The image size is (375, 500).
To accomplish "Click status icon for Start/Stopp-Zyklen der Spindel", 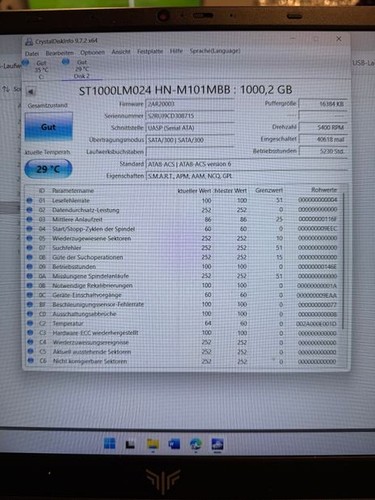I will [x=29, y=229].
